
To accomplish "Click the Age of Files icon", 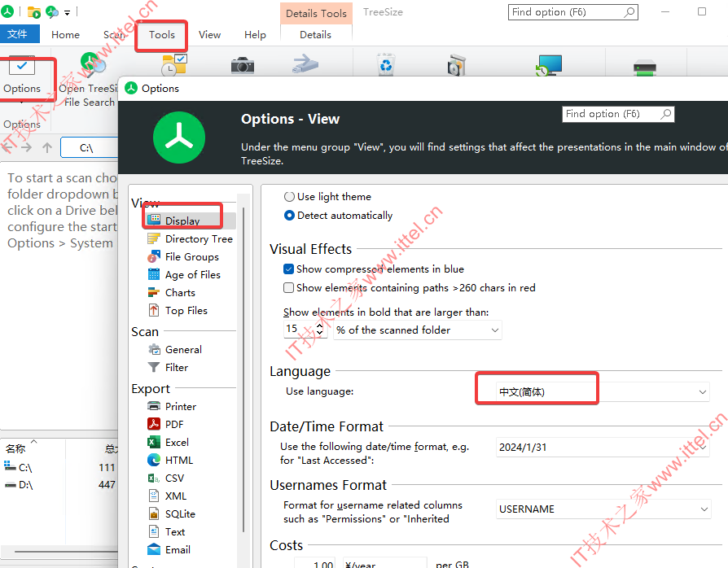I will (x=153, y=274).
